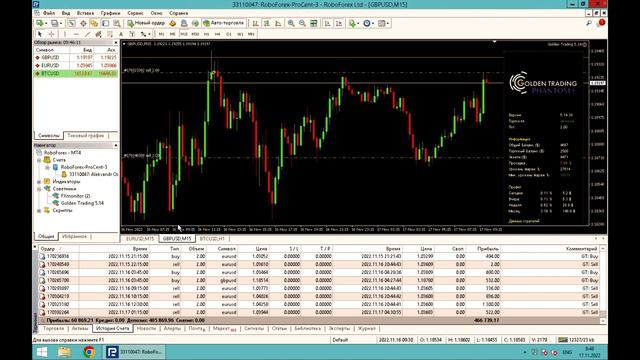Image resolution: width=640 pixels, height=360 pixels.
Task: Open the Файл menu
Action: coord(49,13)
